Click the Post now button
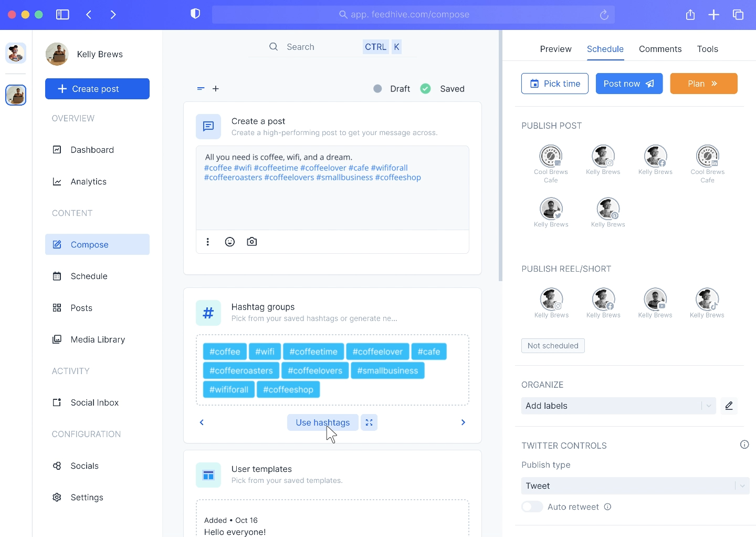 [629, 84]
